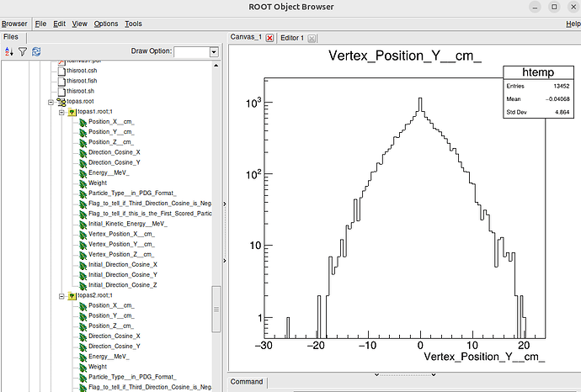Open the Help menu
The width and height of the screenshot is (581, 392).
point(573,24)
